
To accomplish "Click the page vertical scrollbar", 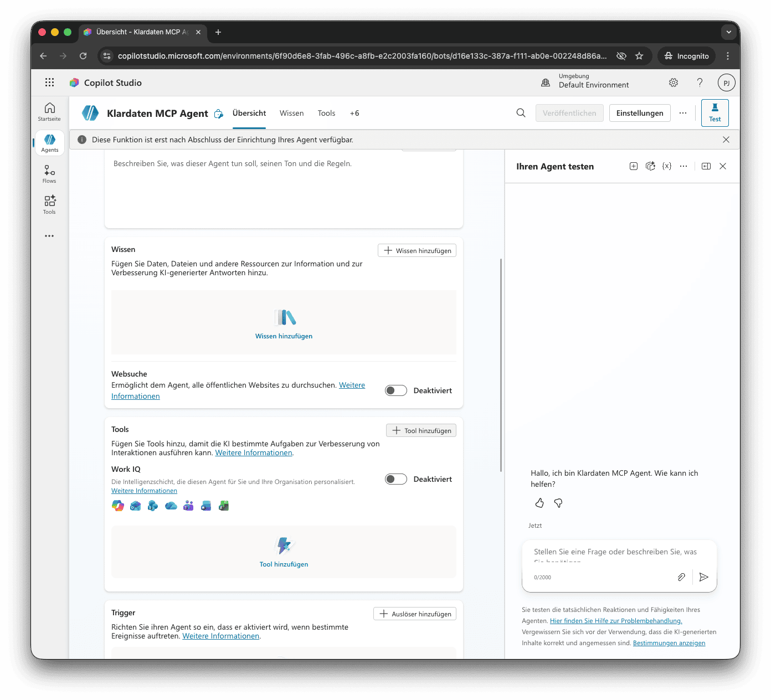I will coord(501,364).
